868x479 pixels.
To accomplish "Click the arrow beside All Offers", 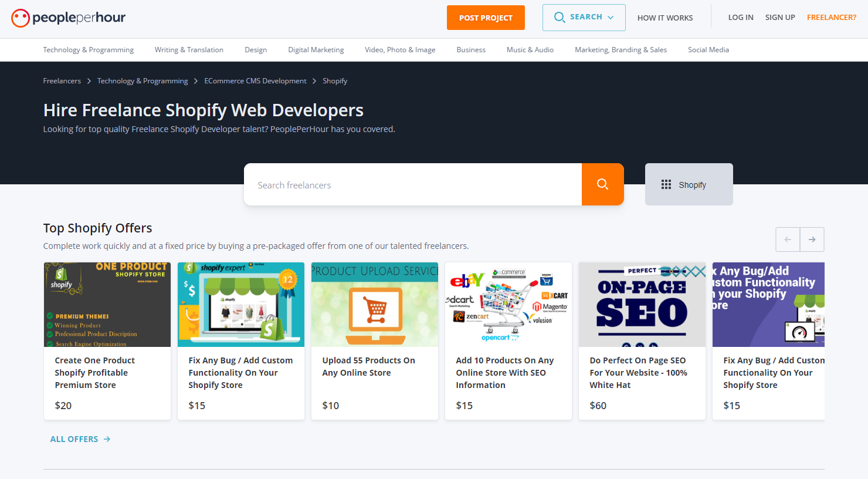I will click(107, 439).
